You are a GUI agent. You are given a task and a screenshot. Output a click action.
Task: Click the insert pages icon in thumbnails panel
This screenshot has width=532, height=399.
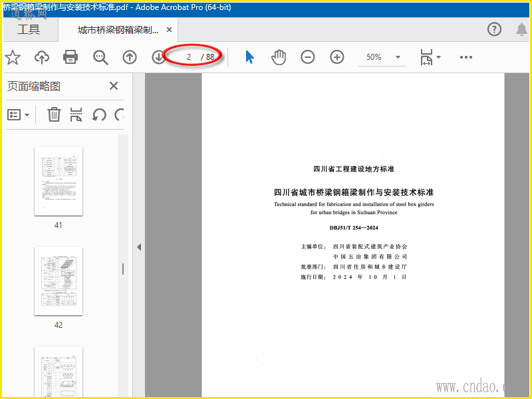[76, 114]
